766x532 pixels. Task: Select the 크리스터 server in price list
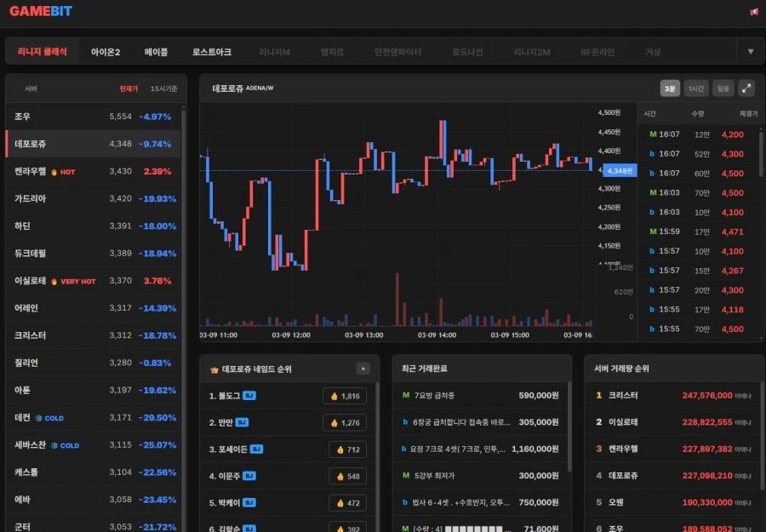(x=93, y=335)
